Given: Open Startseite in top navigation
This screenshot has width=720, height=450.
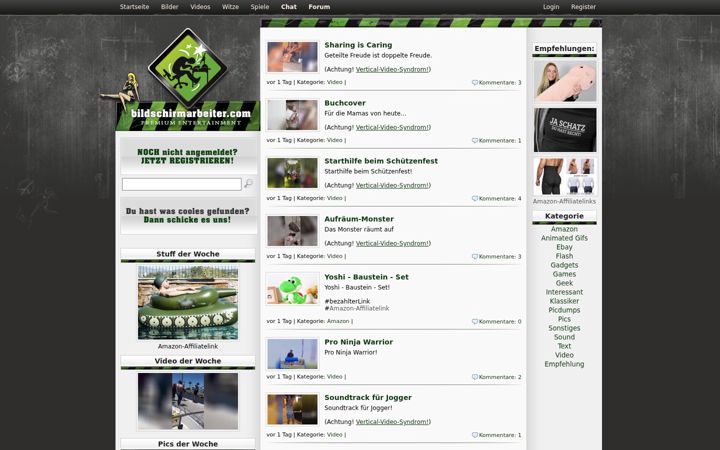Looking at the screenshot, I should [134, 7].
